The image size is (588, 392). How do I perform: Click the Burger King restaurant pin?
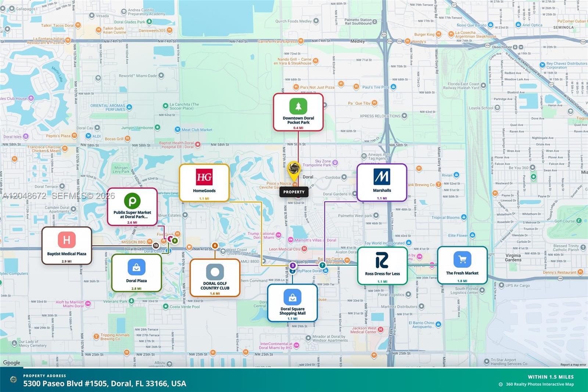pos(438,34)
